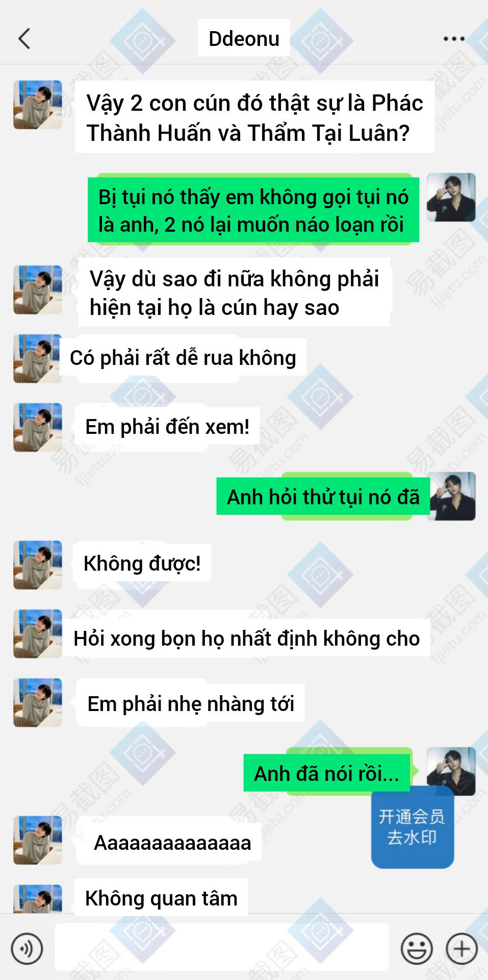Select the 'Không được!' message bubble
488x980 pixels.
click(x=142, y=563)
